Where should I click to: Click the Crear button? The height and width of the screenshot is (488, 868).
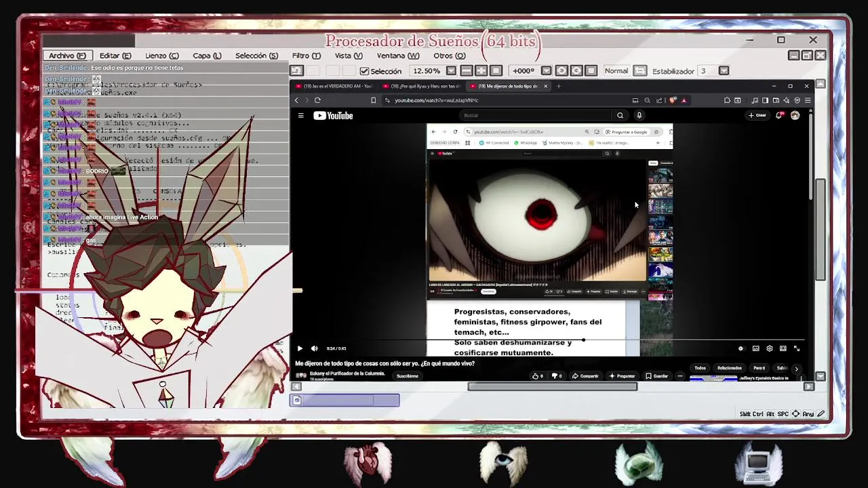[757, 116]
